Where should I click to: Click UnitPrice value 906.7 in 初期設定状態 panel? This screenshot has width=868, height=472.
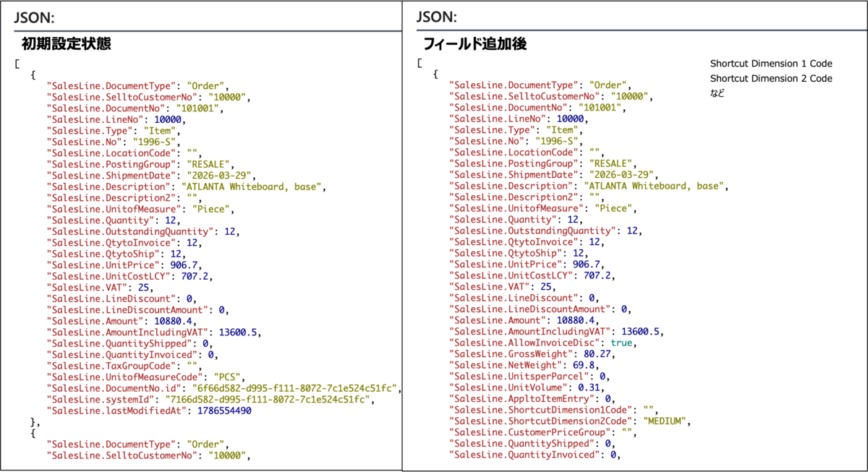[184, 265]
